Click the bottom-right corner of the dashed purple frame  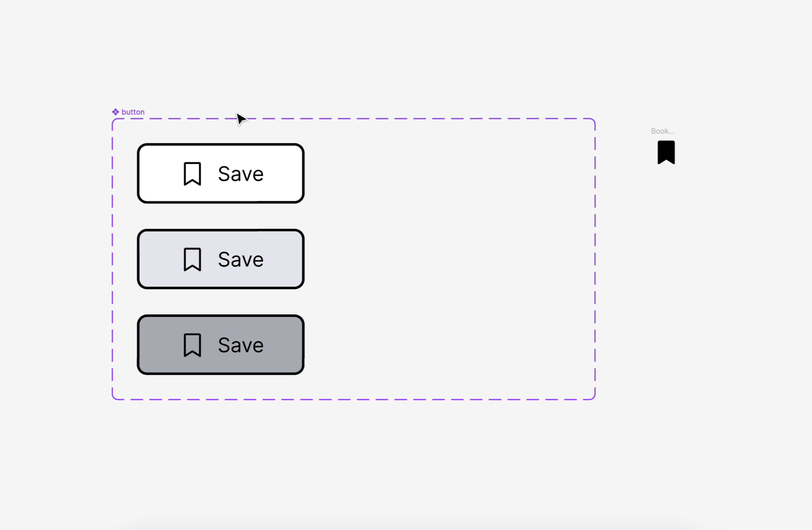point(594,398)
